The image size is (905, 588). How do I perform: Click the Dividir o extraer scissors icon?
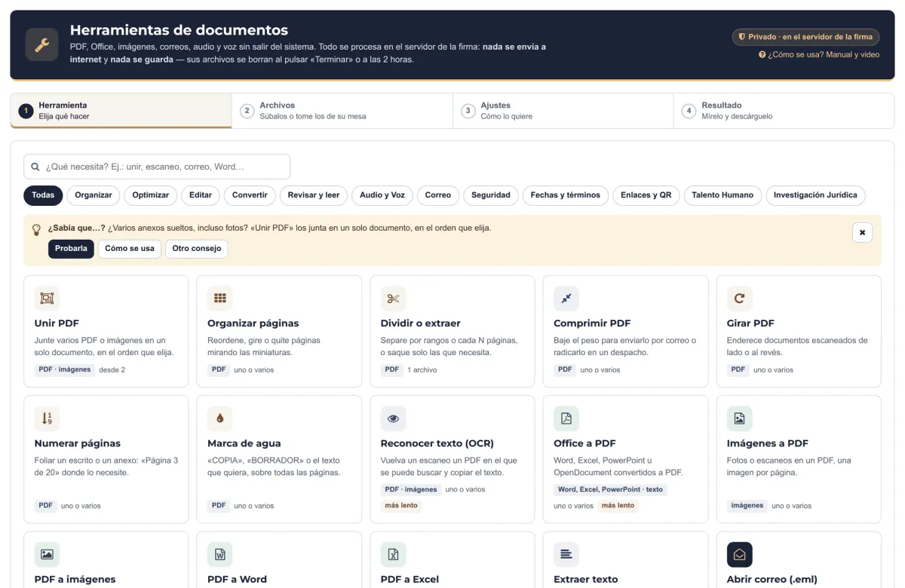(393, 299)
